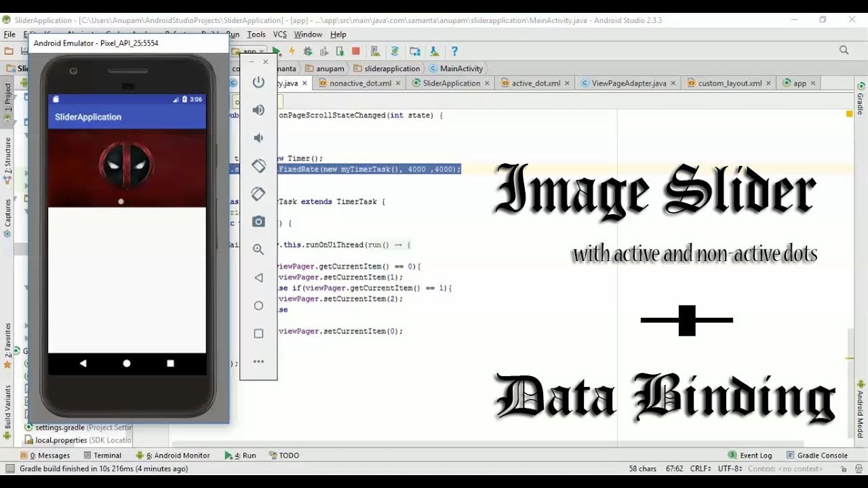Open the UTF-8 encoding dropdown
The image size is (868, 488).
click(731, 468)
